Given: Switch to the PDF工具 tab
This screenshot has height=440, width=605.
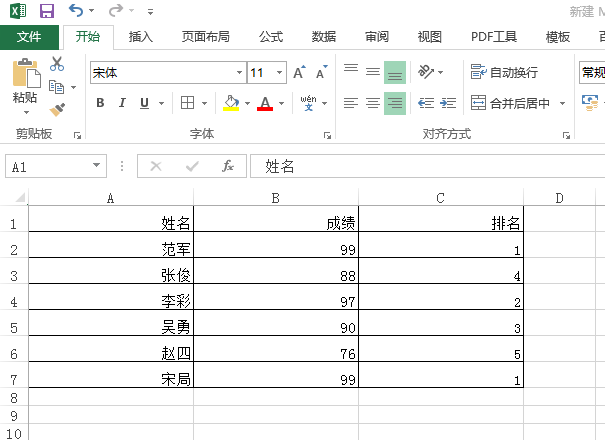Looking at the screenshot, I should [494, 37].
